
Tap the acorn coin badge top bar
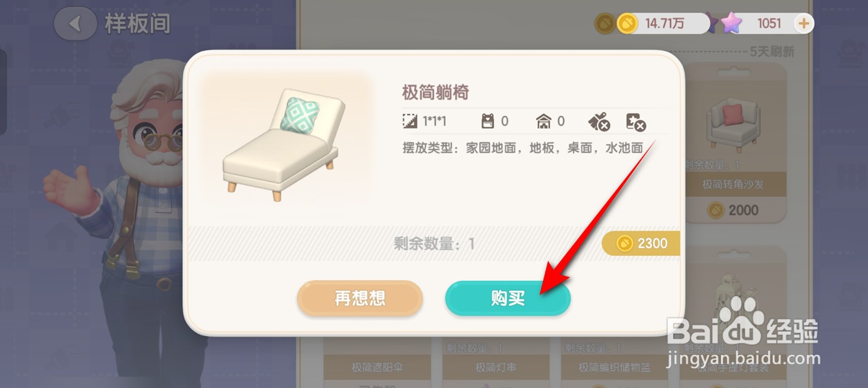click(605, 24)
